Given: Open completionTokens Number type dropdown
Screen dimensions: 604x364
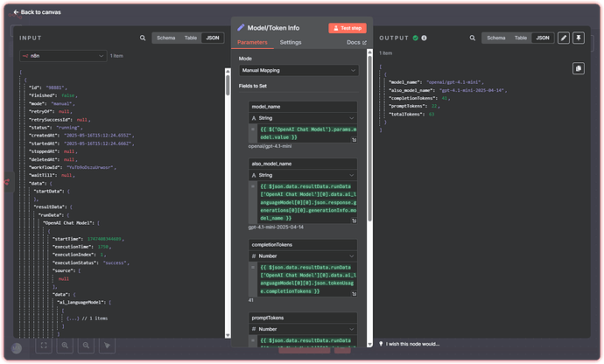Looking at the screenshot, I should pos(303,255).
